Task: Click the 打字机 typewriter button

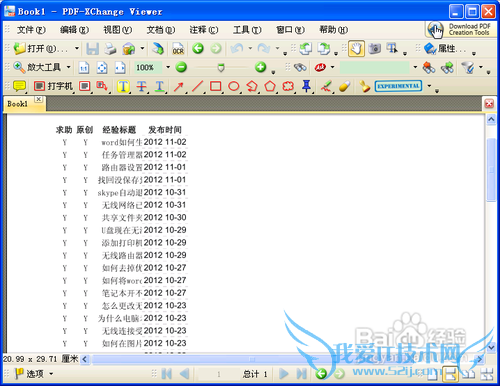Action: click(53, 86)
